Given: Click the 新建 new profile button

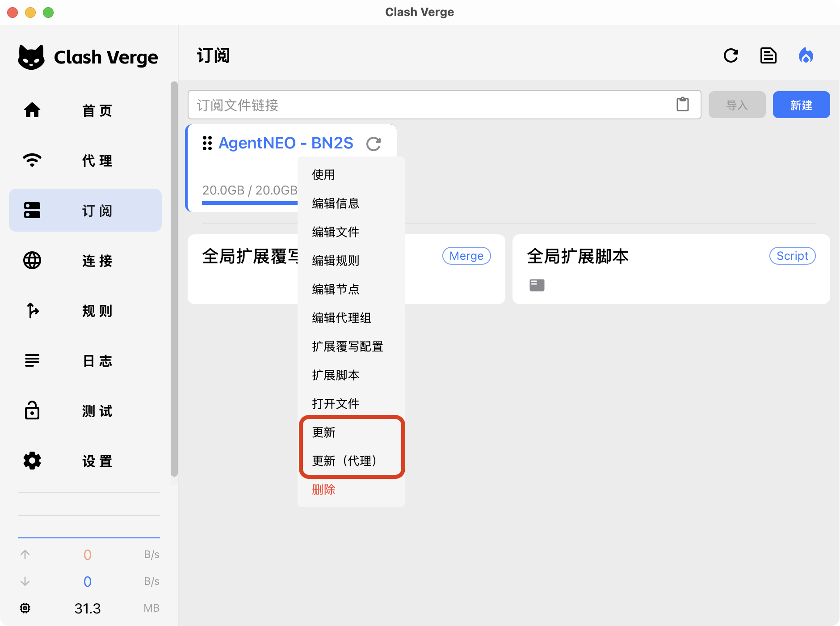Looking at the screenshot, I should 802,105.
